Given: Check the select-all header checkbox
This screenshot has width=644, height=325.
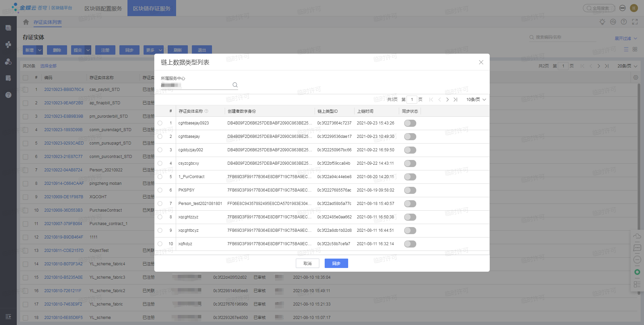Looking at the screenshot, I should (x=25, y=77).
